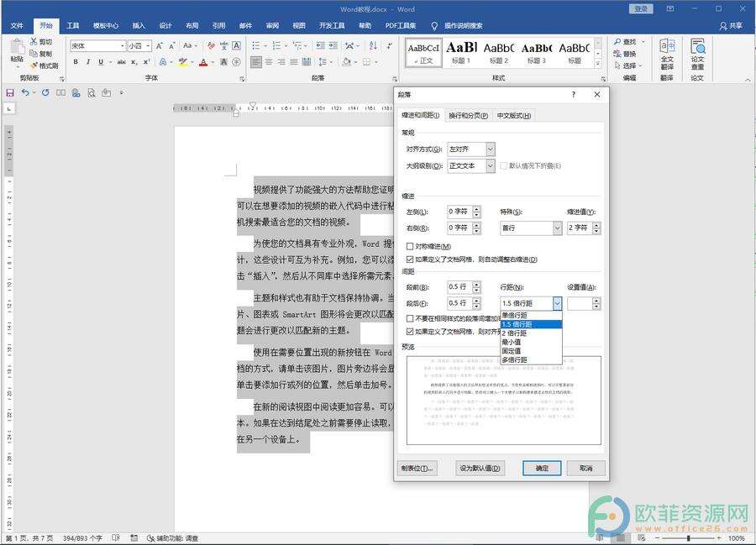
Task: Click the 共享 share button
Action: (x=731, y=25)
